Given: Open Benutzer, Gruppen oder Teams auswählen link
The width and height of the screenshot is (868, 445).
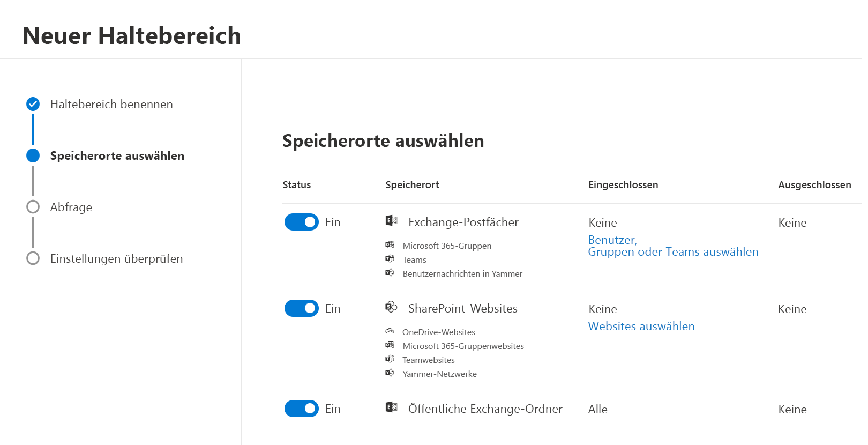Looking at the screenshot, I should pos(673,246).
